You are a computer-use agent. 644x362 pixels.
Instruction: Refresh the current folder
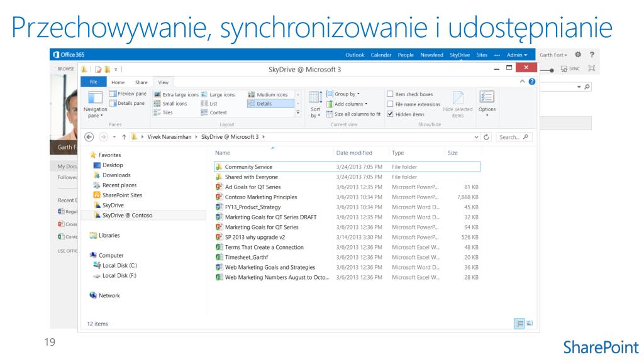click(x=486, y=137)
